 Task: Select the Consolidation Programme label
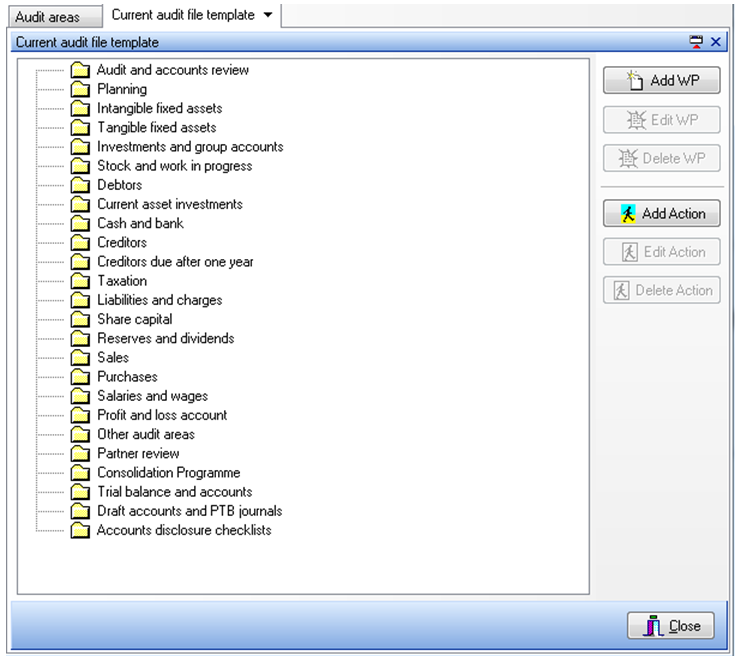point(169,473)
